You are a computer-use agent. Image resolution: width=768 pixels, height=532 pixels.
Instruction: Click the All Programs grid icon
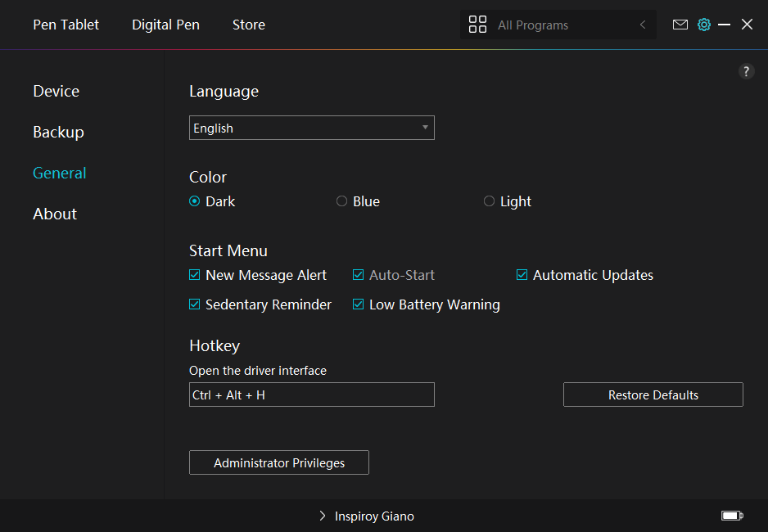[477, 25]
